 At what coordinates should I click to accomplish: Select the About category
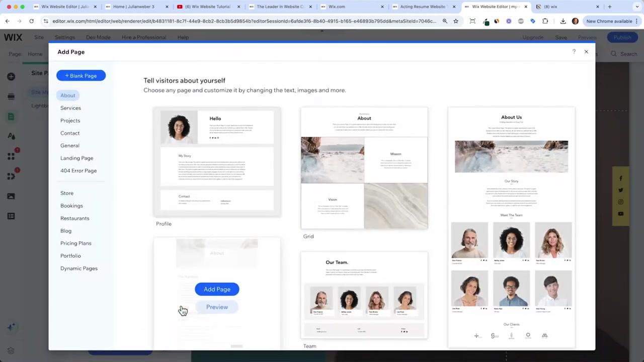click(x=68, y=96)
